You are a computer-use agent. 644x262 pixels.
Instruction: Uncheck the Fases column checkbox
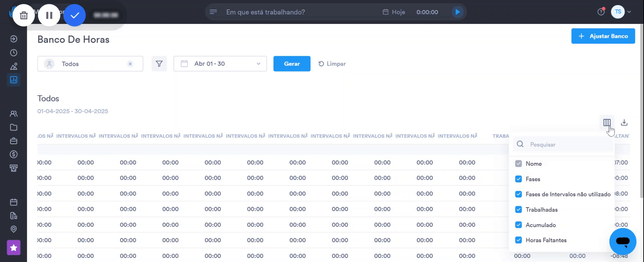[519, 179]
